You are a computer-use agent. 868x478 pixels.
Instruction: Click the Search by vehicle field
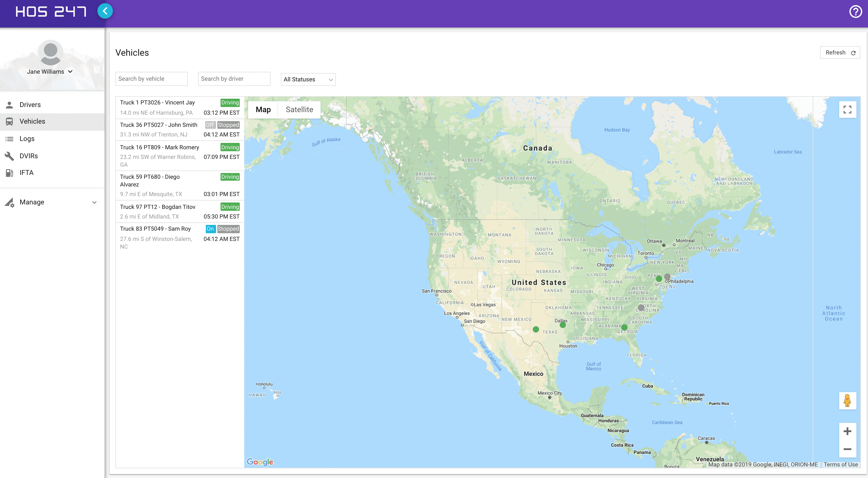coord(151,78)
